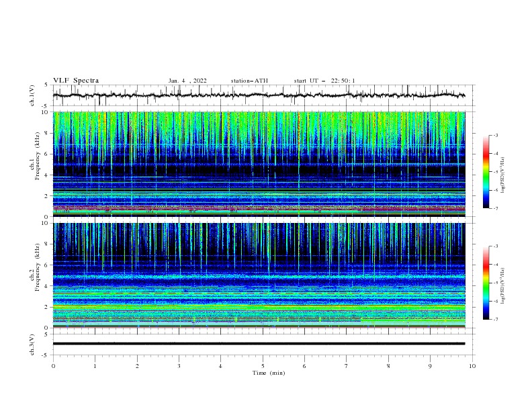Click the lower PSD color scale bar
The width and height of the screenshot is (532, 411).
[486, 283]
